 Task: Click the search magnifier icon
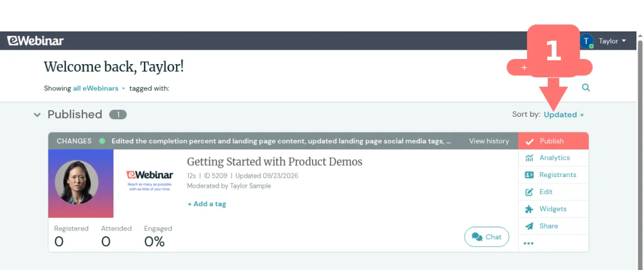tap(586, 87)
